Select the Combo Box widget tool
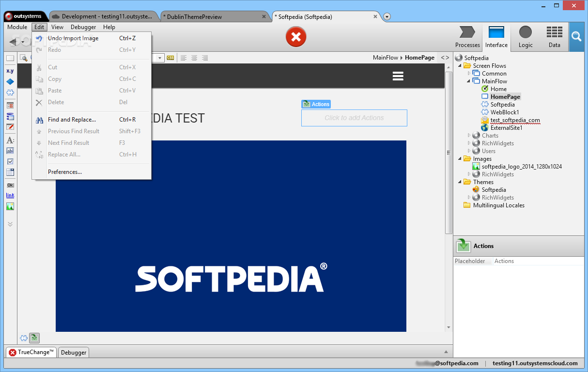This screenshot has width=588, height=372. [x=10, y=172]
